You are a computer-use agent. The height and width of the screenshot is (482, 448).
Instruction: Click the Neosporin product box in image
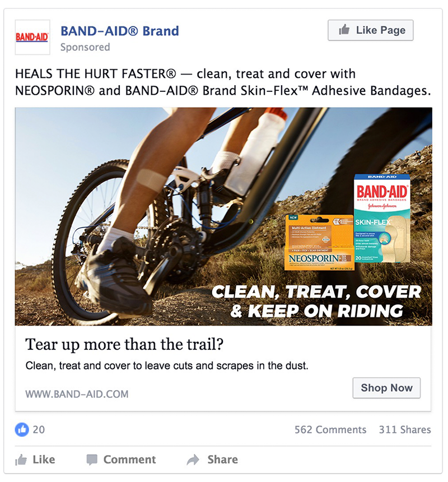[319, 243]
